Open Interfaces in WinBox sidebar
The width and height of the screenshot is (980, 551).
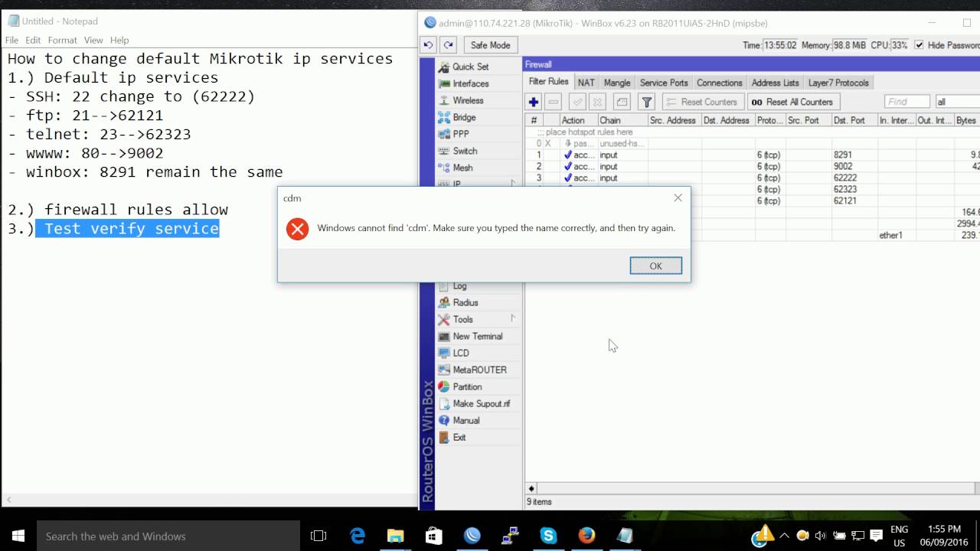(x=470, y=83)
